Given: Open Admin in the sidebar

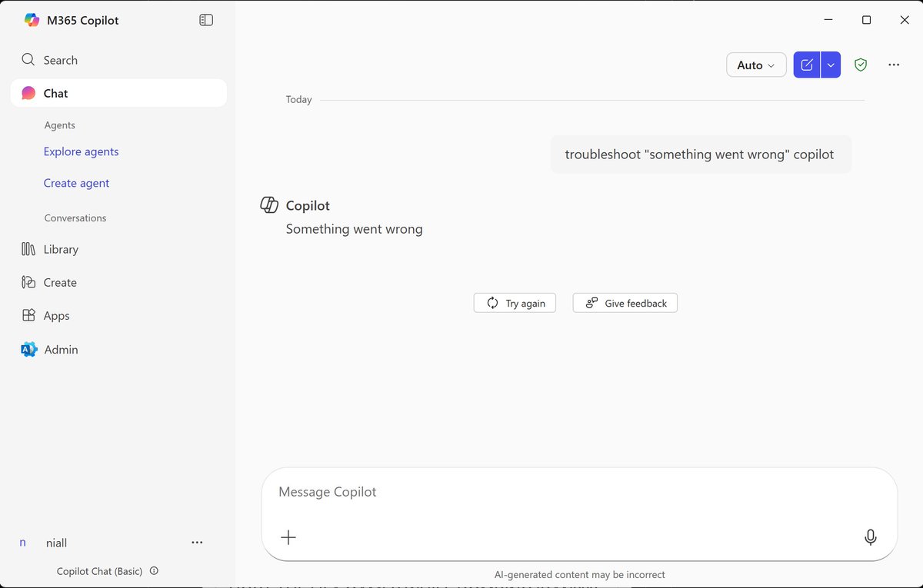Looking at the screenshot, I should (118, 349).
